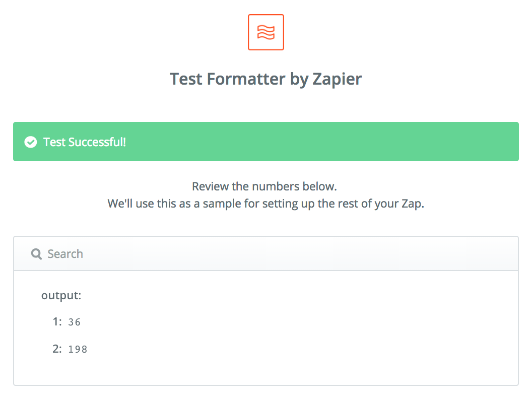Click the Review the numbers below text
The height and width of the screenshot is (399, 532).
pyautogui.click(x=264, y=186)
